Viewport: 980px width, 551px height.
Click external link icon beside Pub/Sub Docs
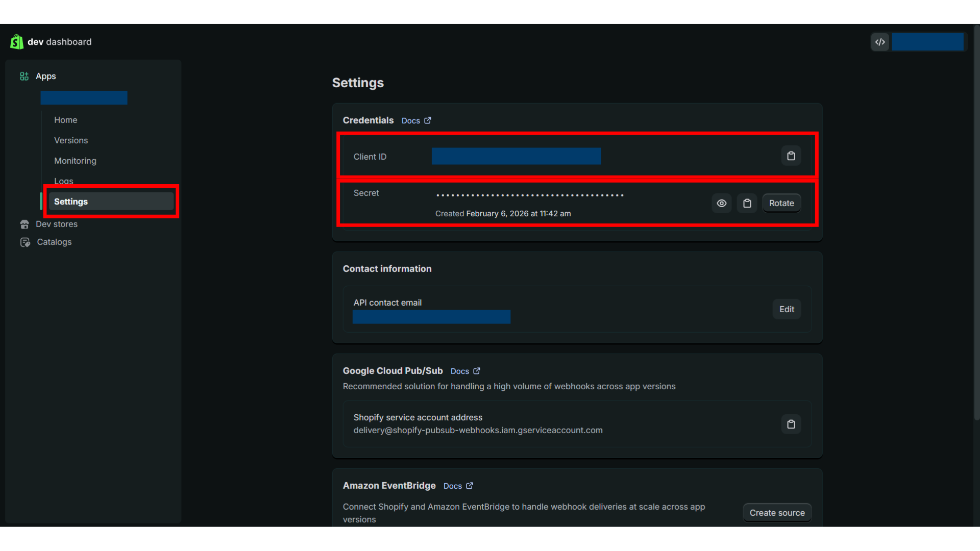[x=477, y=371]
